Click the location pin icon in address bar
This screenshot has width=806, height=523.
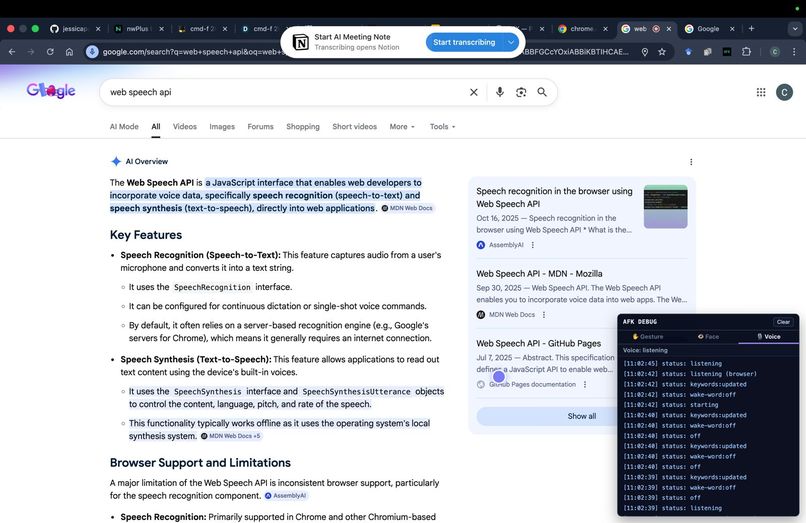645,51
